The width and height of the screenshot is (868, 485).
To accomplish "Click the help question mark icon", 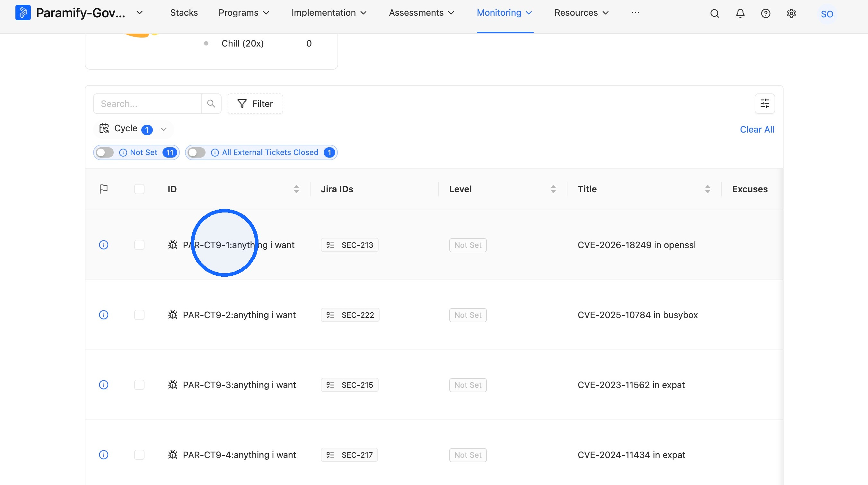I will (766, 13).
